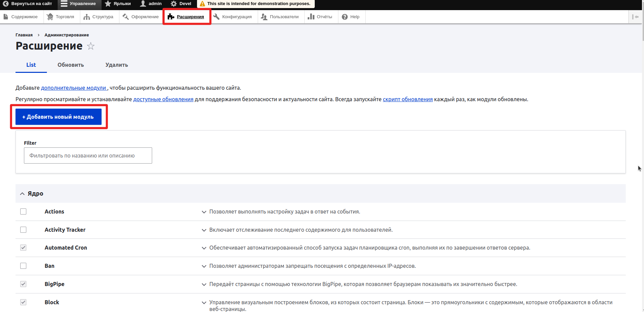The image size is (644, 312).
Task: Enable the Actions module checkbox
Action: pos(23,211)
